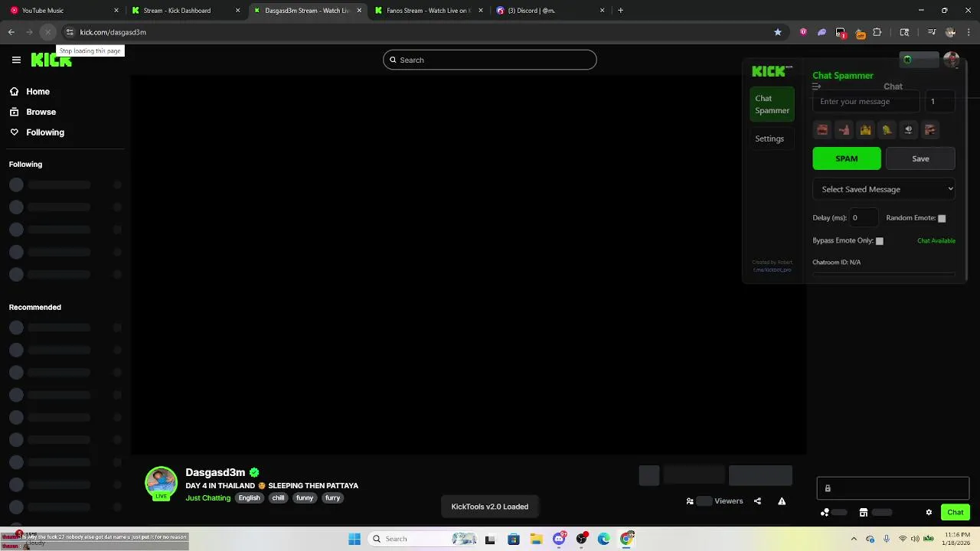Open the Windows Start menu
The width and height of the screenshot is (980, 551).
354,539
